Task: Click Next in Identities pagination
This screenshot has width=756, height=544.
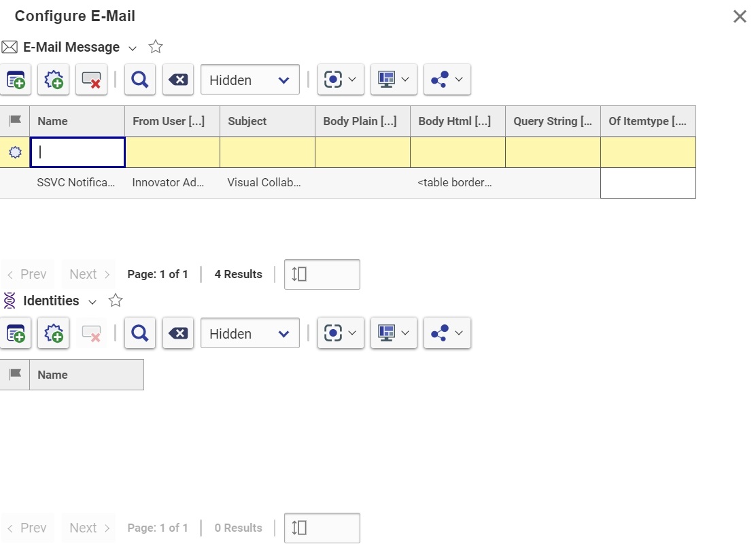Action: point(89,528)
